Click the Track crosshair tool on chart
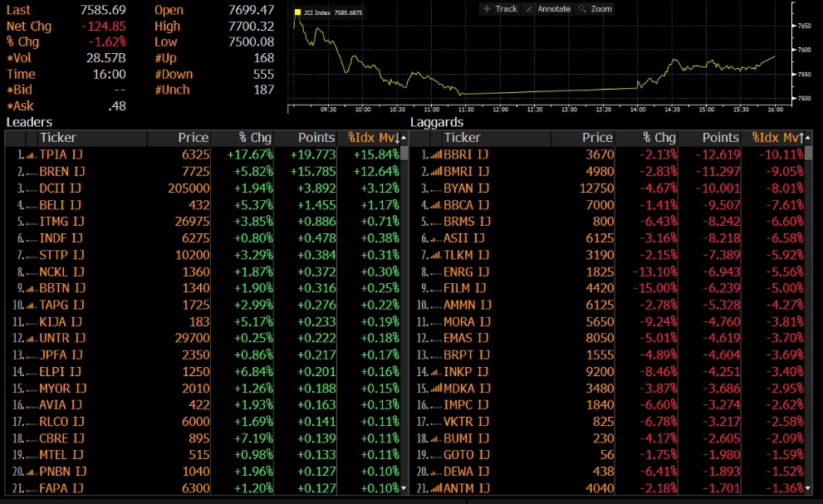823x504 pixels. [x=500, y=8]
